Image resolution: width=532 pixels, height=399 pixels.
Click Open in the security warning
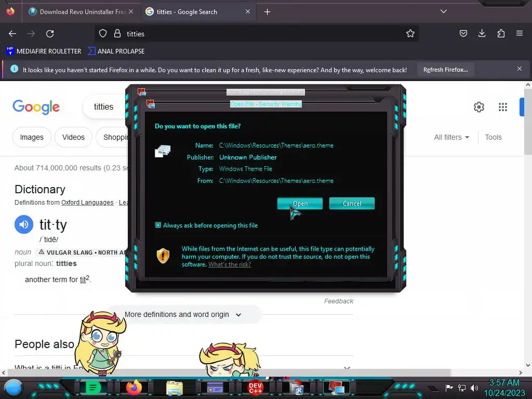(x=300, y=204)
